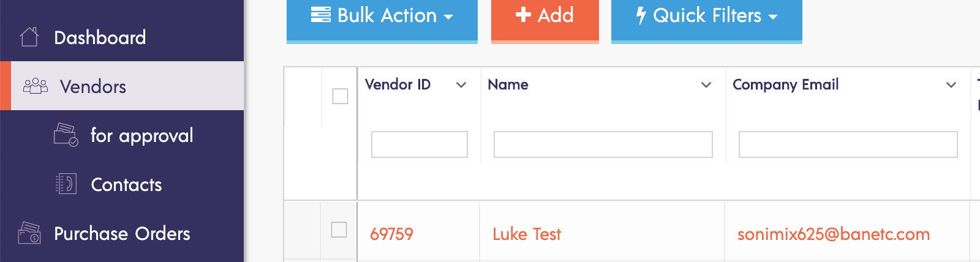The image size is (980, 262).
Task: Focus the Name filter text box
Action: click(603, 144)
